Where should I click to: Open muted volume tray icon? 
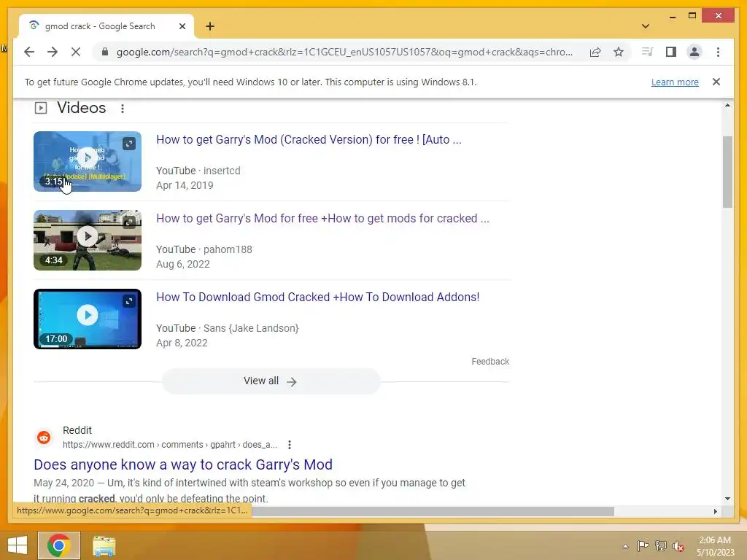coord(678,546)
